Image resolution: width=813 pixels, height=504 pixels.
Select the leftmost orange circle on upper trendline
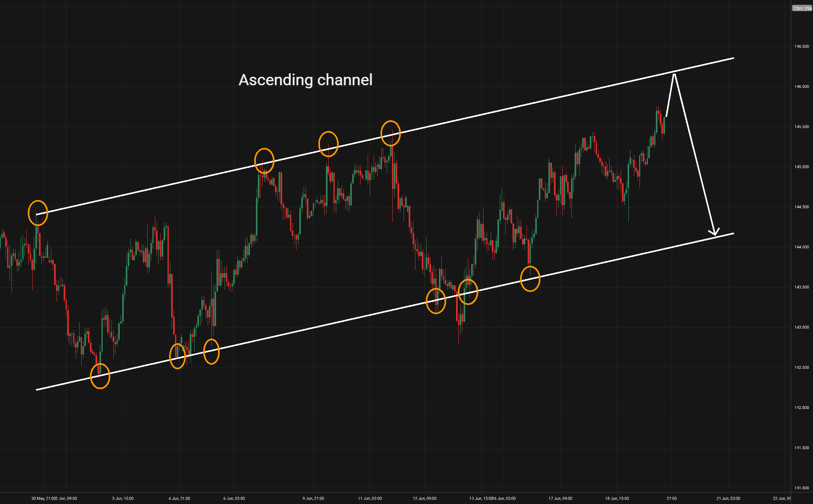coord(38,213)
